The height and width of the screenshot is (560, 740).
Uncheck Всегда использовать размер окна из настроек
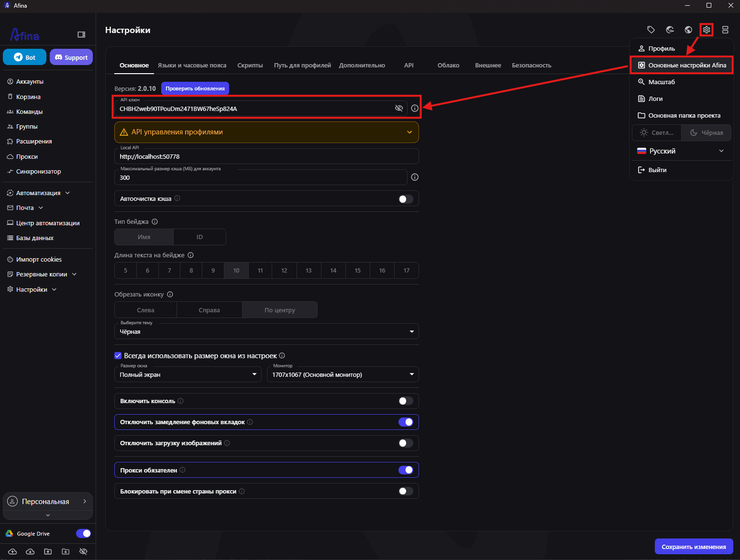point(118,355)
